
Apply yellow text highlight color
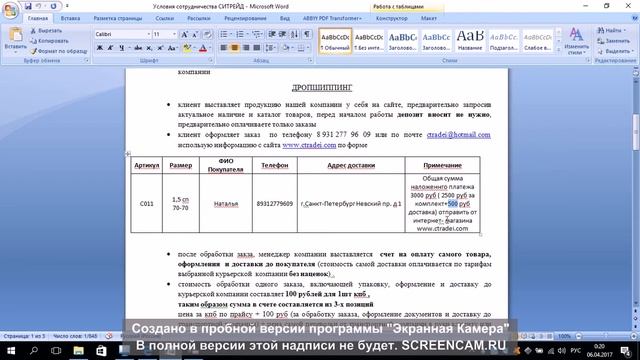click(187, 48)
